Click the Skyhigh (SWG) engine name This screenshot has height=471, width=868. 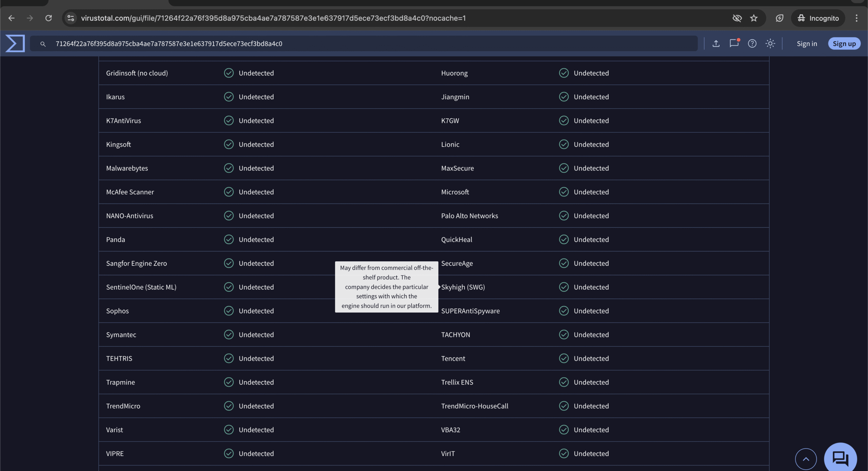(463, 287)
